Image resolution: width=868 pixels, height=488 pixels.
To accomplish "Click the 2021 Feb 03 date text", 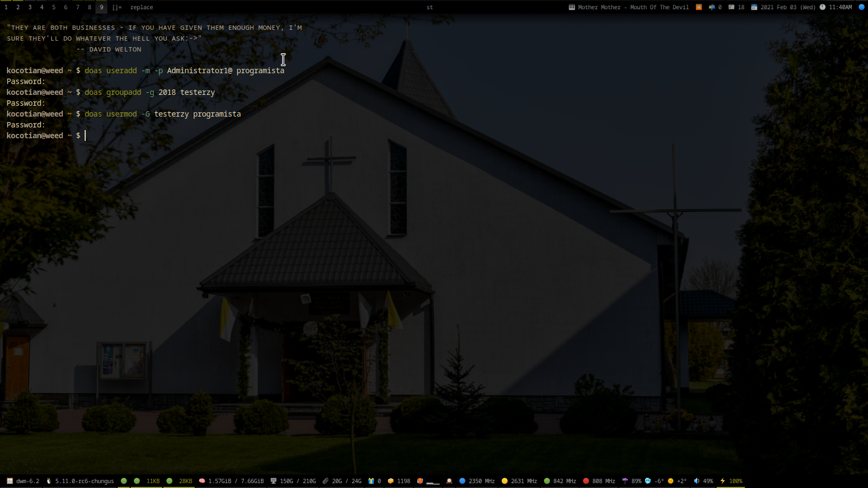I will click(x=778, y=7).
